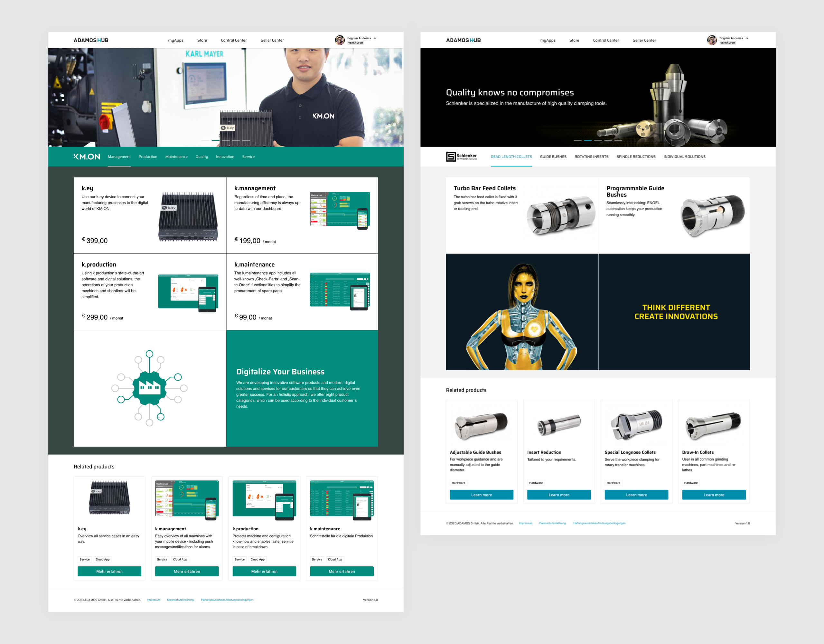Viewport: 824px width, 644px height.
Task: Select the Innovation tab
Action: coord(225,157)
